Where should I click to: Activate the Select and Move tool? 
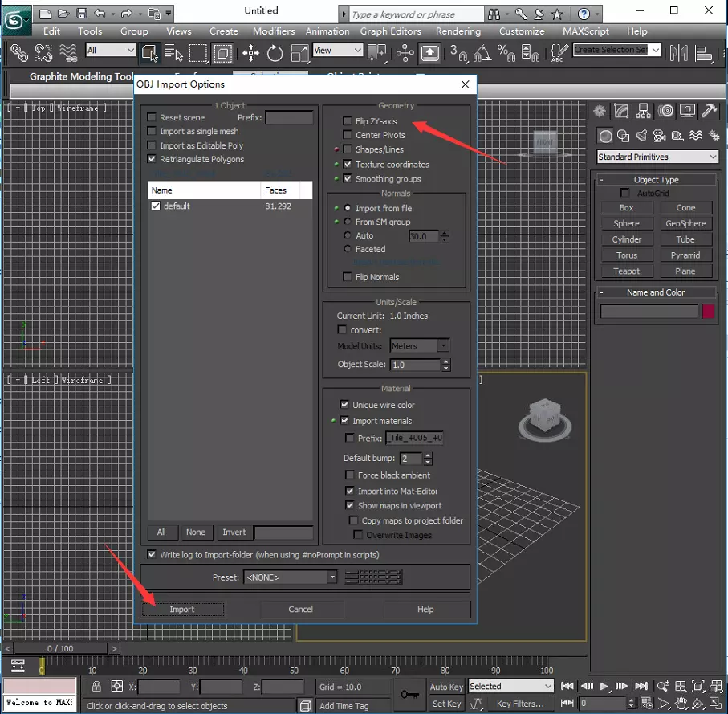click(x=250, y=53)
